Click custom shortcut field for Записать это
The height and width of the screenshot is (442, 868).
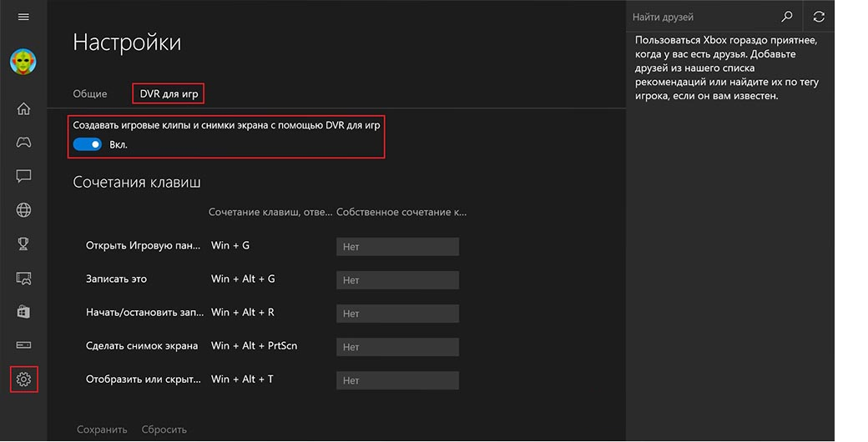coord(397,280)
